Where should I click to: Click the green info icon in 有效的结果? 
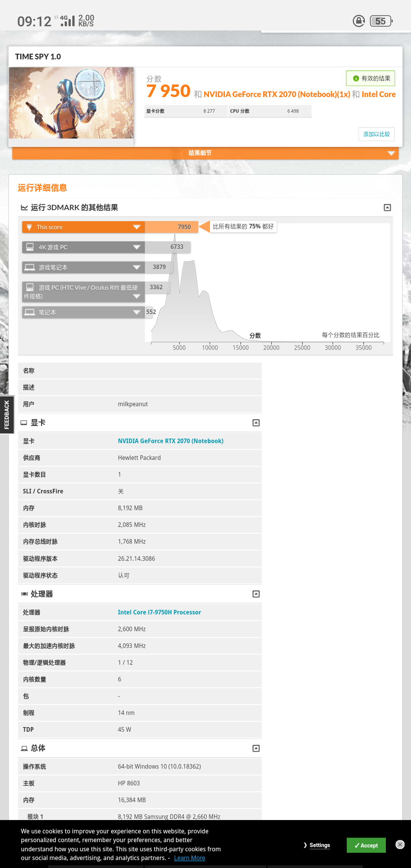(x=356, y=78)
